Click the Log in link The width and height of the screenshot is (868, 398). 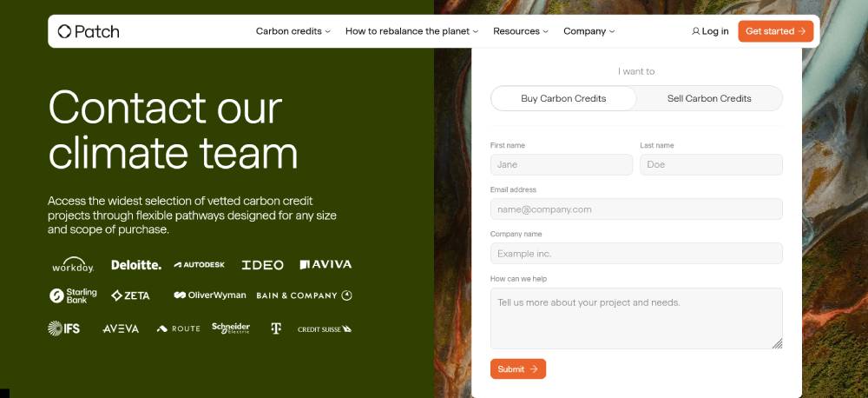710,31
